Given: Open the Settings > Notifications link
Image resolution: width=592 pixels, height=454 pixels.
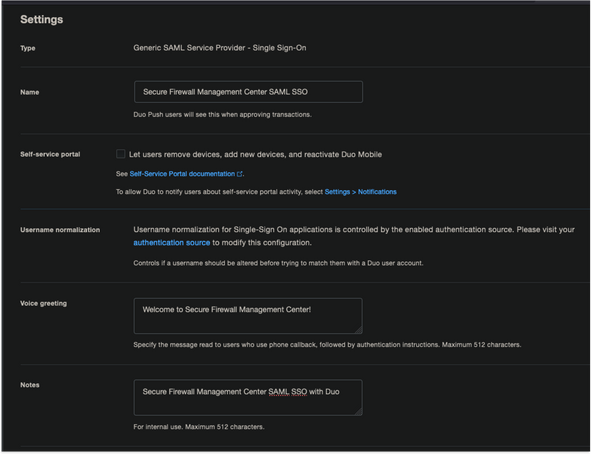Looking at the screenshot, I should (360, 192).
